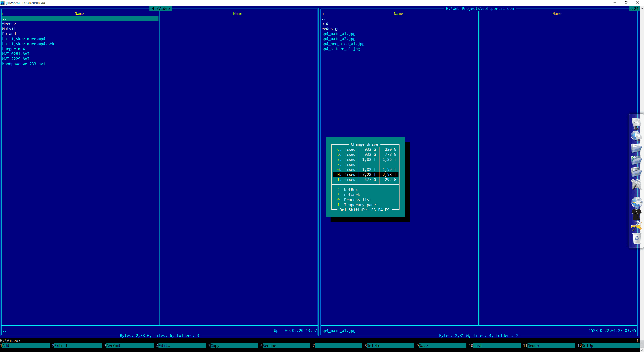Click the black T-shirt dock icon
Screen dimensions: 644x352
(x=636, y=215)
